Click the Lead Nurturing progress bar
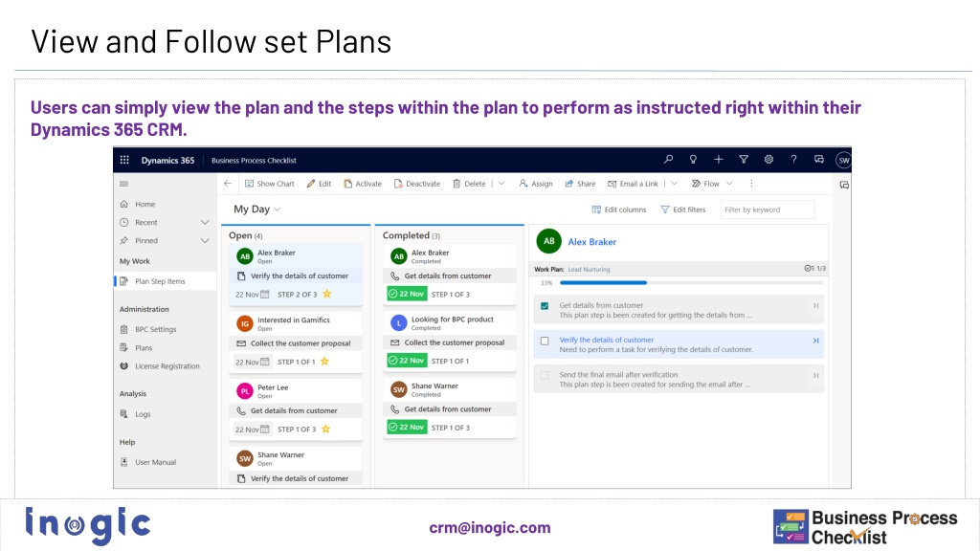Screen dimensions: 980x551 point(691,283)
